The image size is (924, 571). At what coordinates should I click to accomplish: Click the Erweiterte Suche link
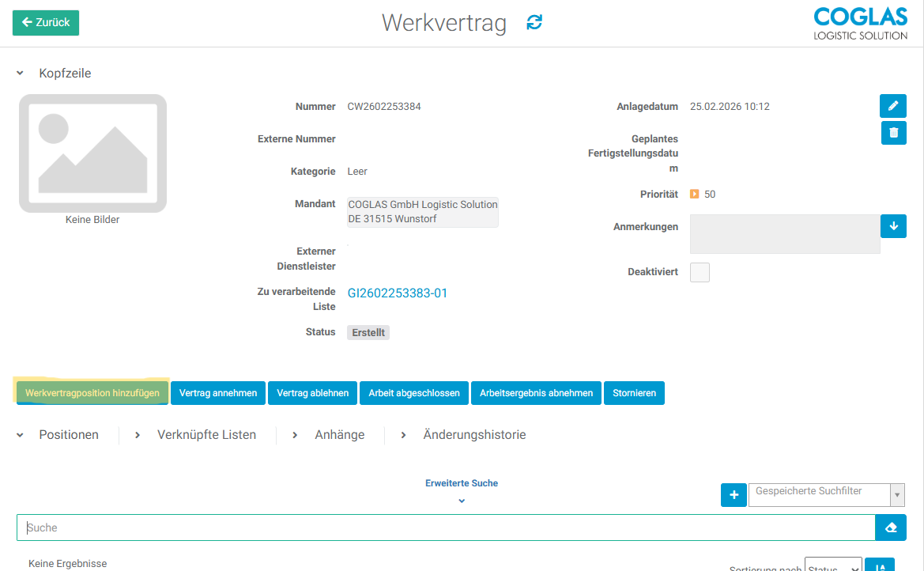pos(462,483)
